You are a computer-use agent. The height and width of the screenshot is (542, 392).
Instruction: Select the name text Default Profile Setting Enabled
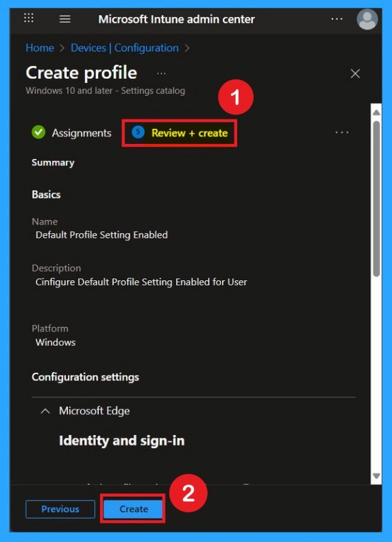101,235
